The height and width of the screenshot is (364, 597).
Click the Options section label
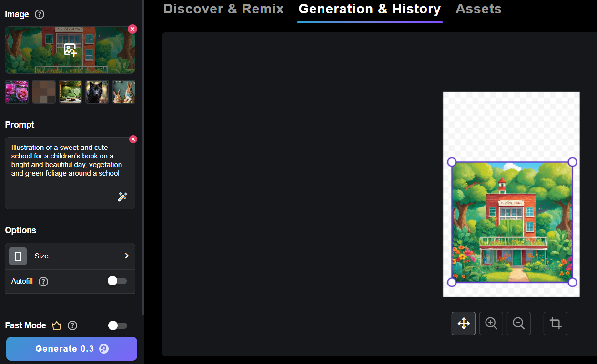coord(20,230)
